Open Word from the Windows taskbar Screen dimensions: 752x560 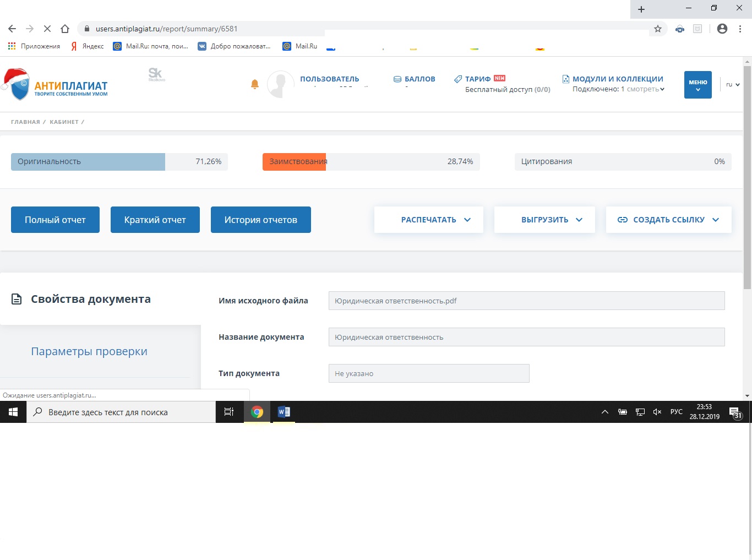[284, 412]
